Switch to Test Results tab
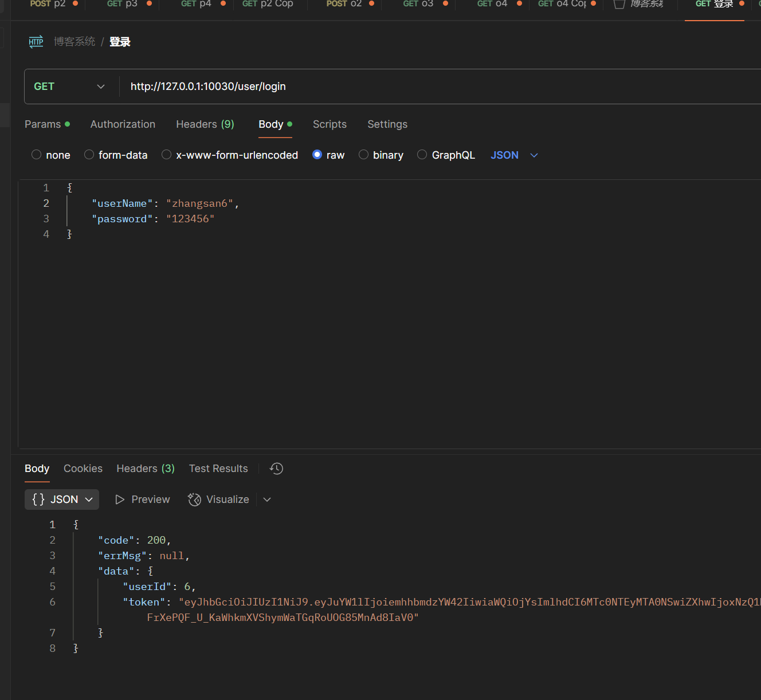The height and width of the screenshot is (700, 761). pyautogui.click(x=218, y=469)
